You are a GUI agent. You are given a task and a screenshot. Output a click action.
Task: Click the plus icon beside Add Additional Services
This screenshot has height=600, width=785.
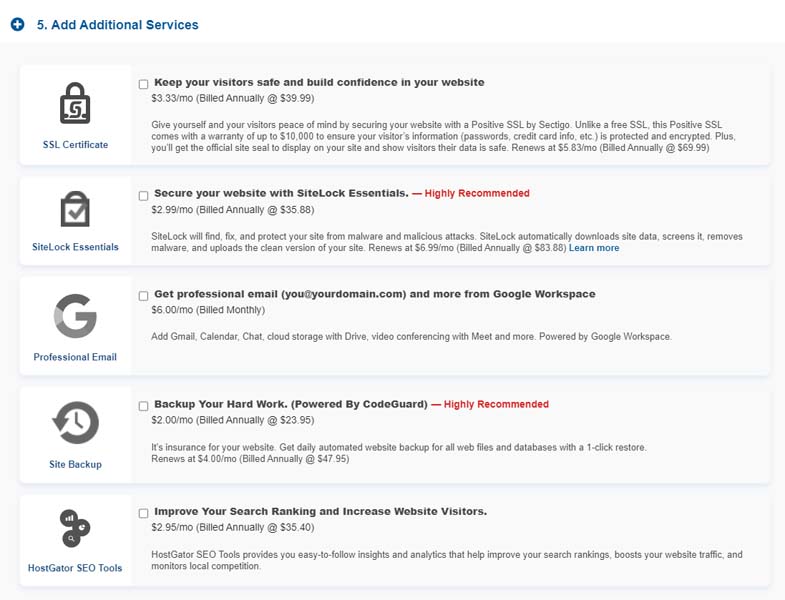(x=18, y=24)
